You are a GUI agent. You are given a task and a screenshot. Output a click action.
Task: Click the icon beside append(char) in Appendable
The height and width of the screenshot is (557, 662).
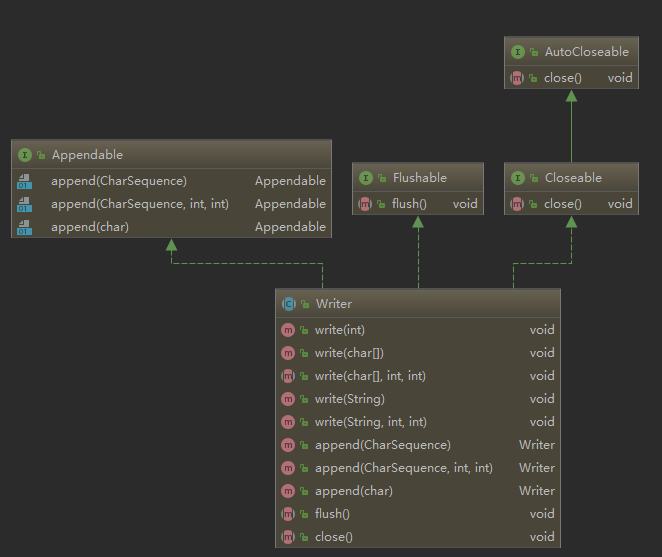(x=25, y=227)
